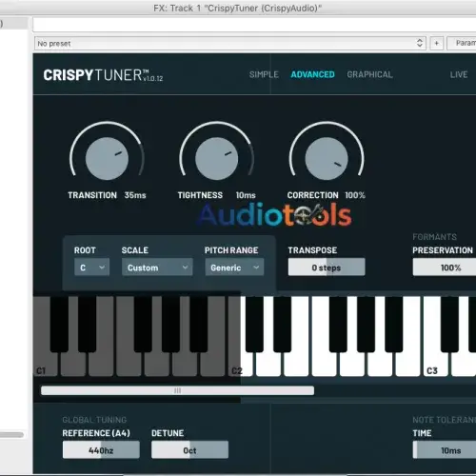476x476 pixels.
Task: Open the Scale dropdown showing Custom
Action: 157,268
